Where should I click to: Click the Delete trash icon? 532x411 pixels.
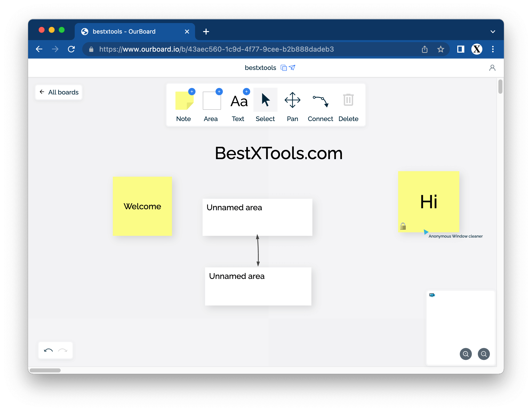(x=348, y=100)
